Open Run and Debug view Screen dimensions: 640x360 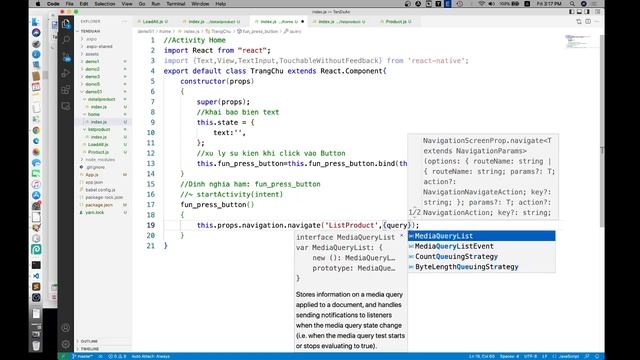(66, 73)
